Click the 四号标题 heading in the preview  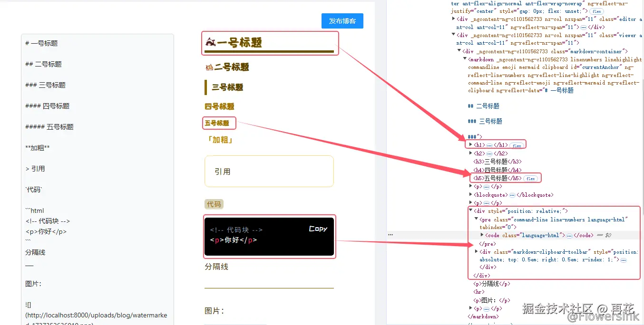point(219,106)
